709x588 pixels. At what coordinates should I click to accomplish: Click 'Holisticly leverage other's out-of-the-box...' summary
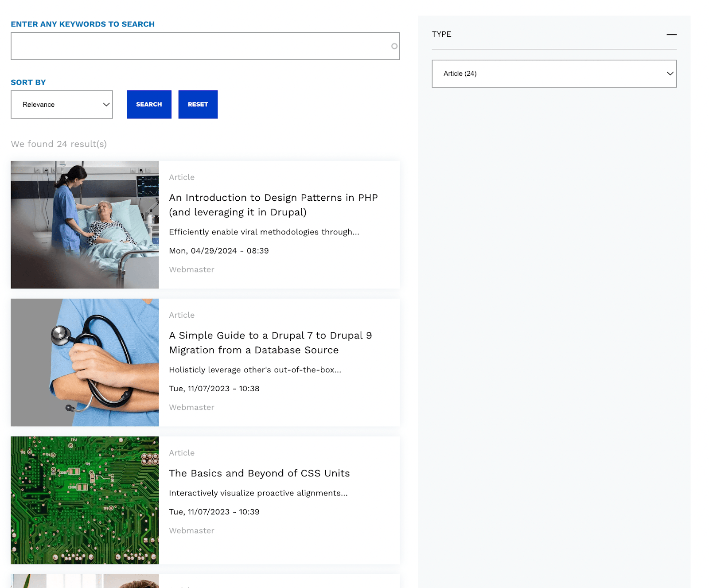click(255, 370)
